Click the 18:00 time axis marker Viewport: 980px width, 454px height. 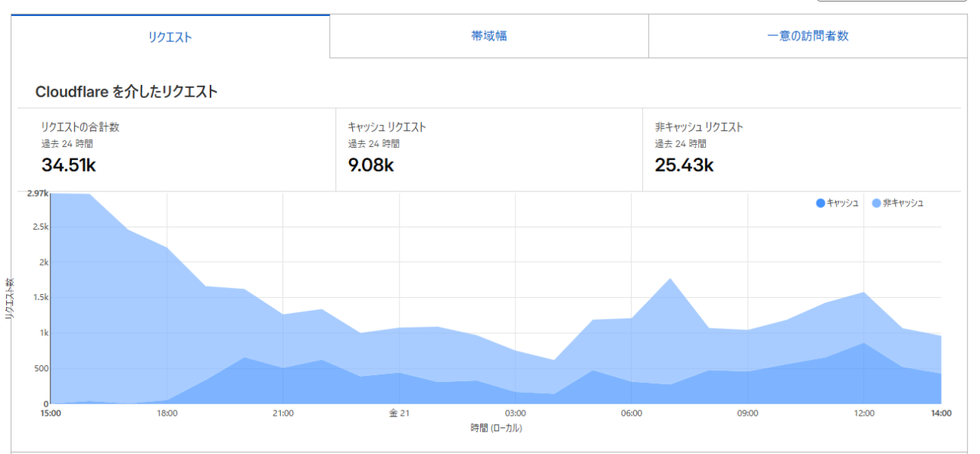point(167,413)
